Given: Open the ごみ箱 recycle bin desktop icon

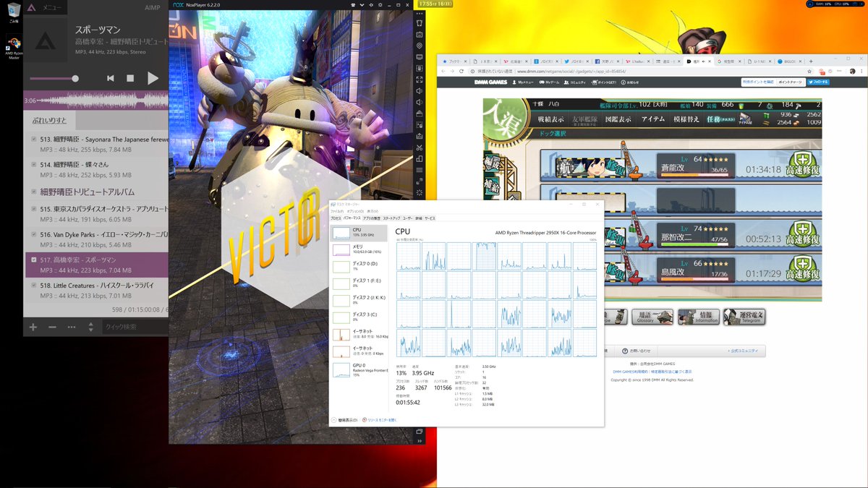Looking at the screenshot, I should pos(12,14).
